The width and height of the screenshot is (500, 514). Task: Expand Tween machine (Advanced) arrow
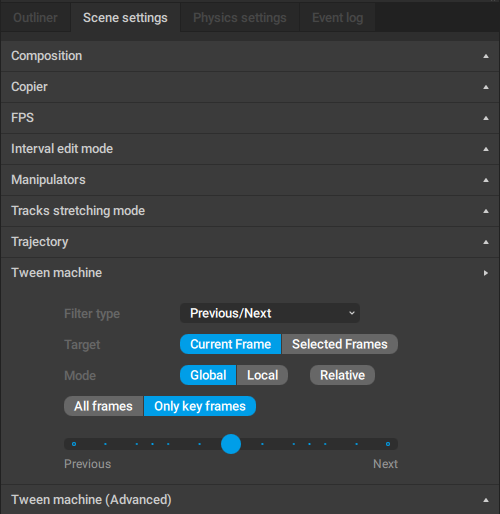(x=486, y=500)
